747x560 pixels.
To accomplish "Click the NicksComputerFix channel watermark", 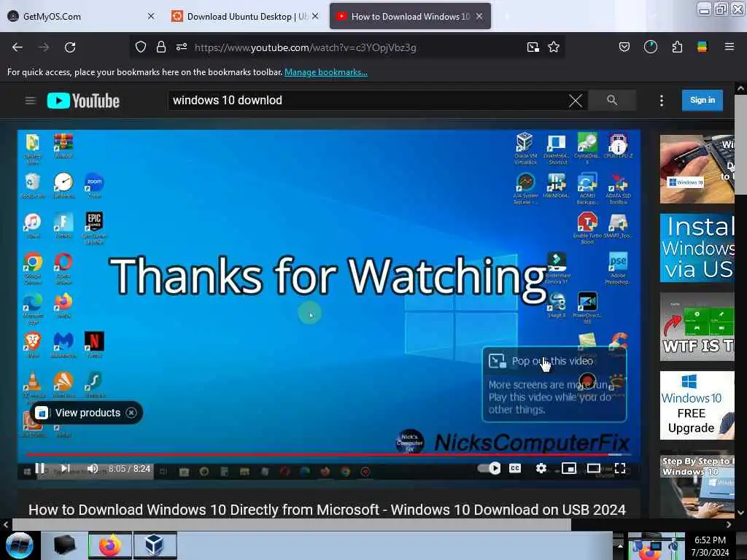I will tap(513, 443).
